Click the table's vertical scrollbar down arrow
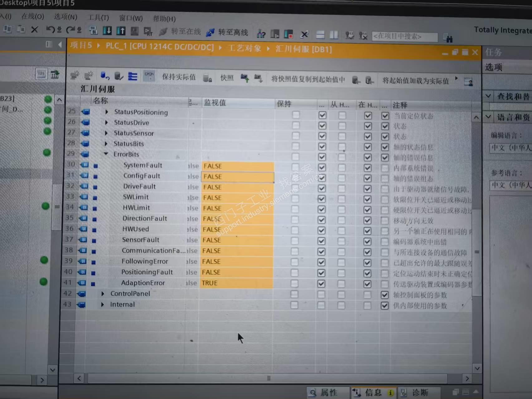 477,368
